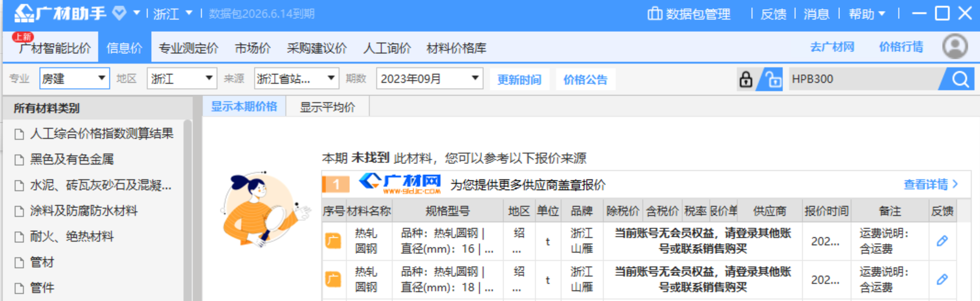Click the 查看详情 link
The height and width of the screenshot is (301, 980).
[x=930, y=184]
